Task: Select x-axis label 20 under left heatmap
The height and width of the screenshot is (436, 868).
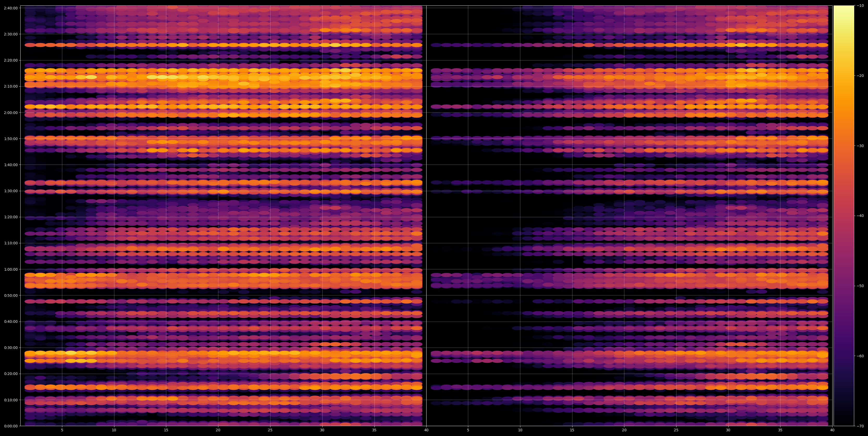Action: [x=218, y=430]
